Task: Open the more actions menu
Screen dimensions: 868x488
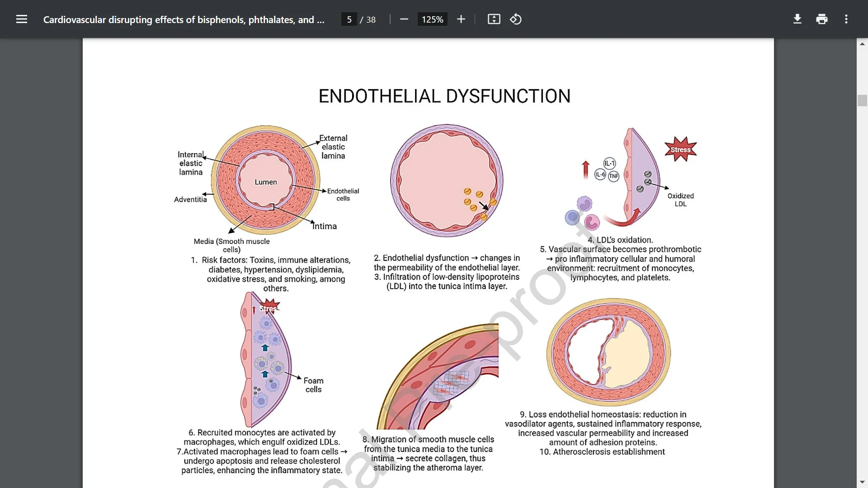Action: [846, 19]
